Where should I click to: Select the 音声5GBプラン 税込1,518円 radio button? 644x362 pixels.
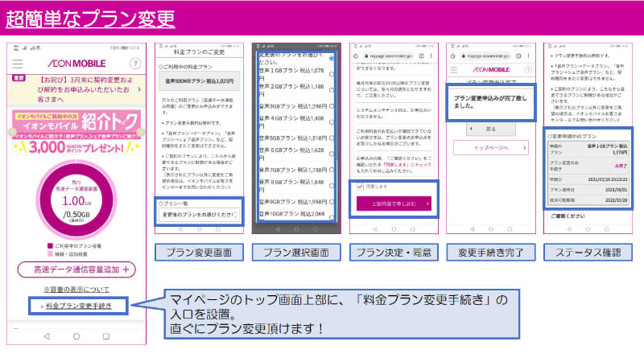(332, 138)
